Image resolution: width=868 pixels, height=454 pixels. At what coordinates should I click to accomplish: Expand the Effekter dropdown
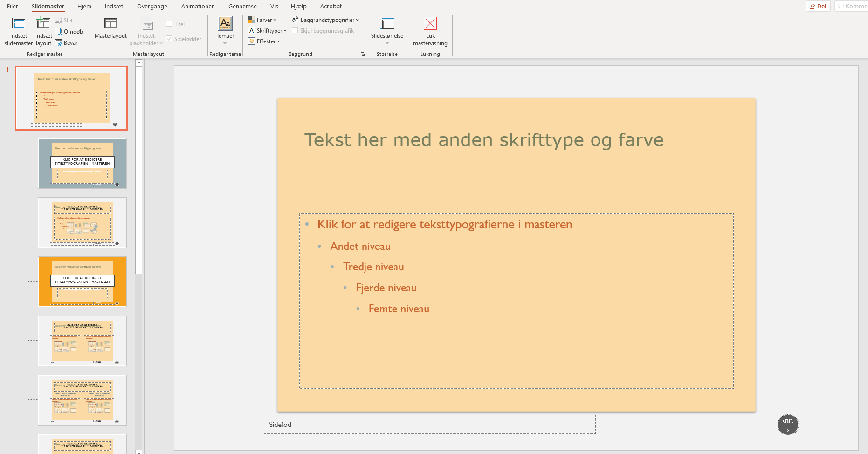pos(265,41)
